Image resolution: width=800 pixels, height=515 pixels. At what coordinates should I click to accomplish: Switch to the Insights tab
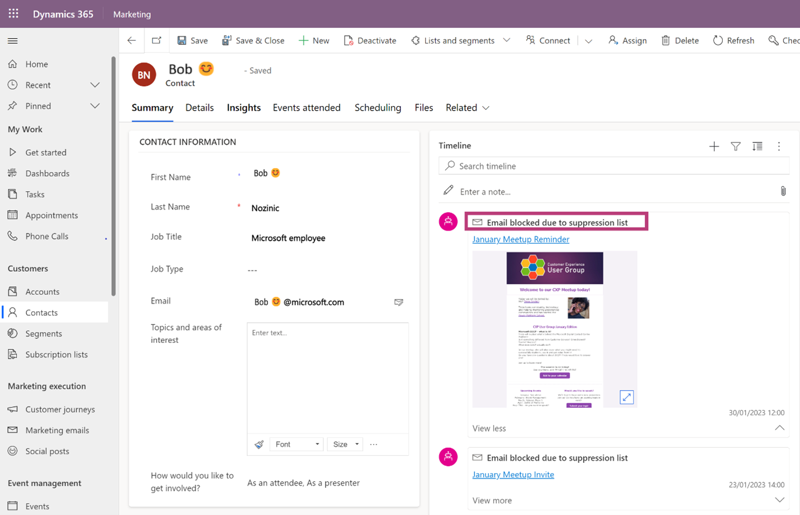243,108
